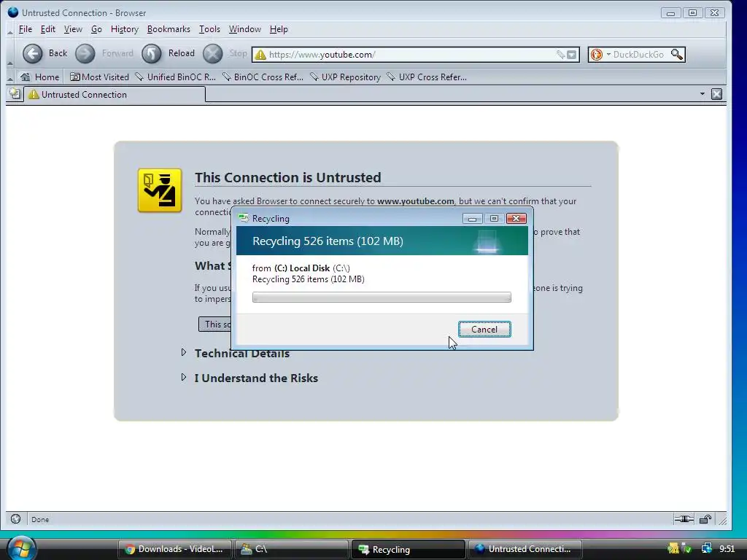
Task: Maximize the browser window
Action: (x=693, y=13)
